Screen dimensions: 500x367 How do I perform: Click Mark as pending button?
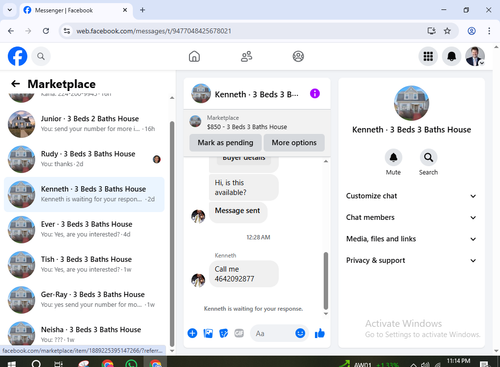tap(225, 143)
